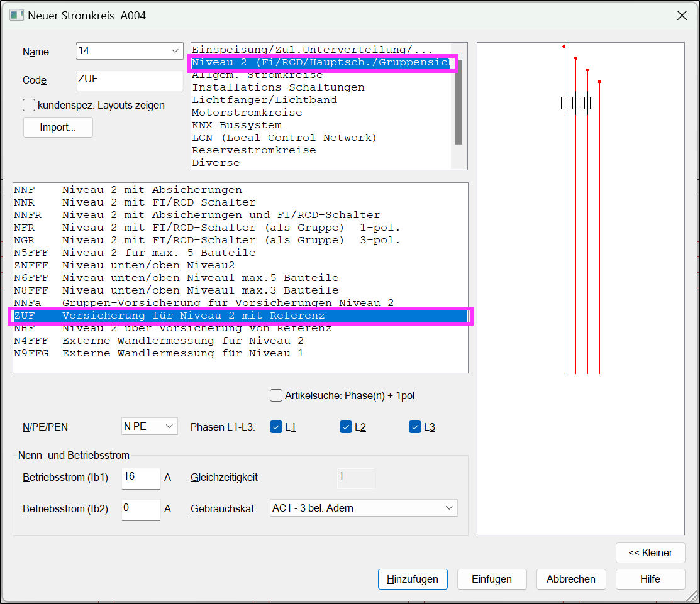Select NNFa 'Gruppen-Vorsicherung' row
700x604 pixels.
click(x=241, y=303)
